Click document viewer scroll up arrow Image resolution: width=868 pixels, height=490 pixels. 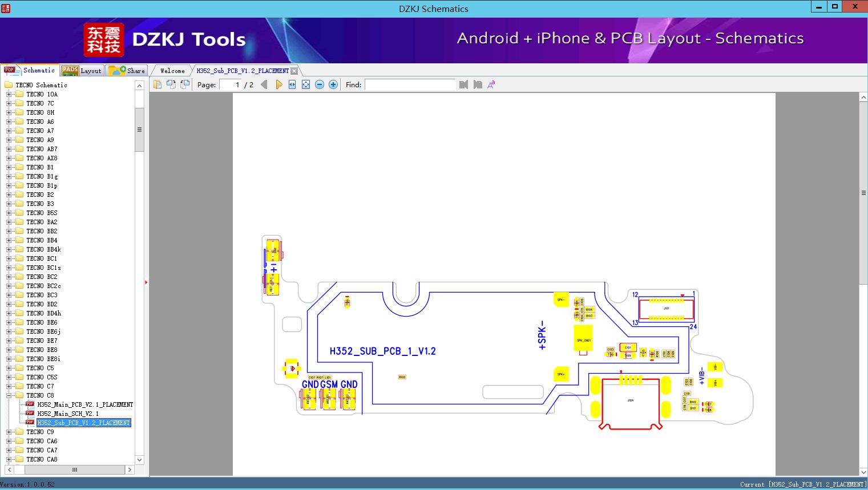pyautogui.click(x=863, y=98)
